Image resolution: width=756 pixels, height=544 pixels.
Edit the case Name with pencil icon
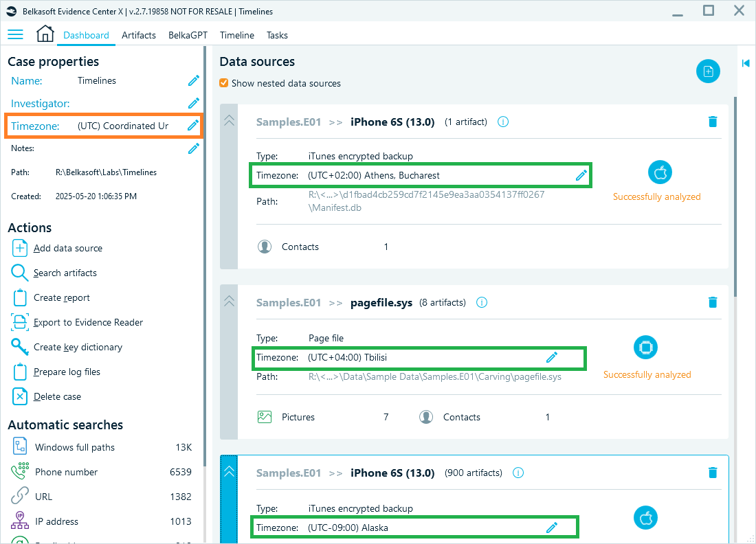(x=193, y=81)
